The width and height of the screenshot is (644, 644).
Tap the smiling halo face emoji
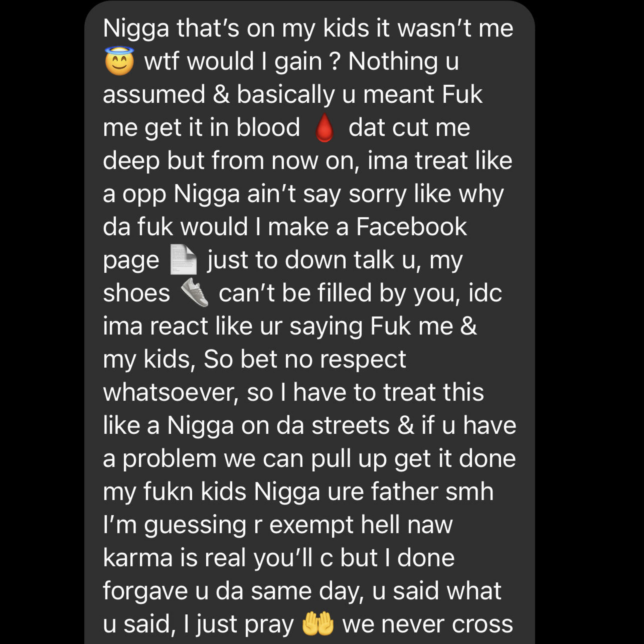tap(119, 61)
